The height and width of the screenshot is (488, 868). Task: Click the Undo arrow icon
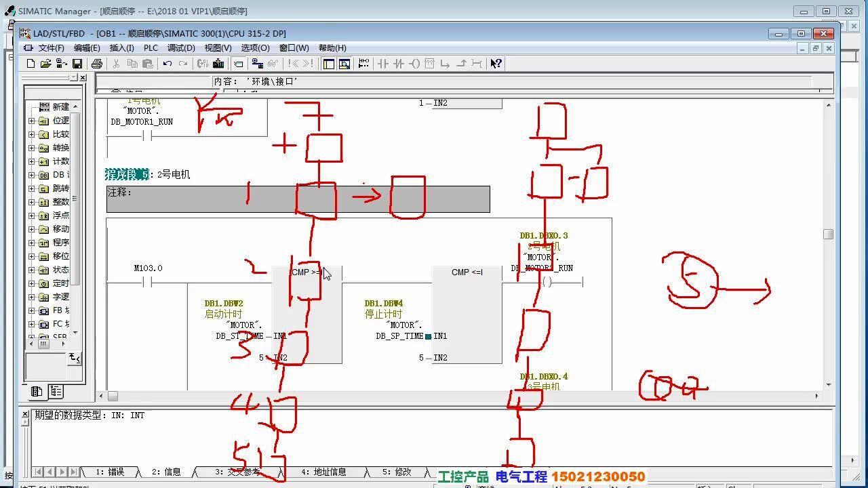click(167, 64)
